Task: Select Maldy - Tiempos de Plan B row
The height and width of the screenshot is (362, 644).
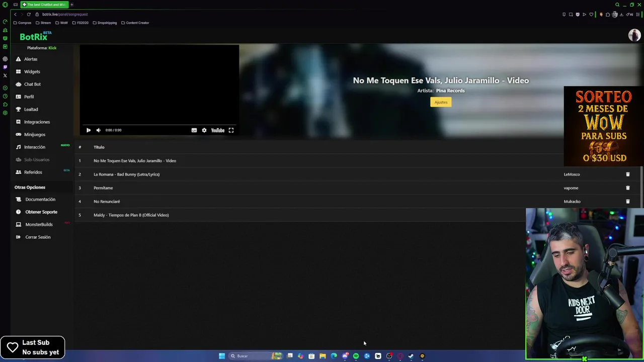Action: (358, 215)
